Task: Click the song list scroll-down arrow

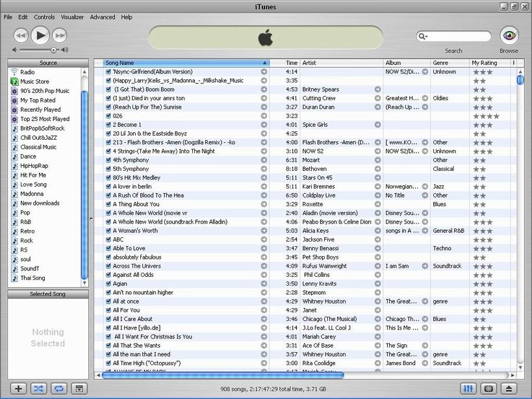Action: click(x=520, y=367)
